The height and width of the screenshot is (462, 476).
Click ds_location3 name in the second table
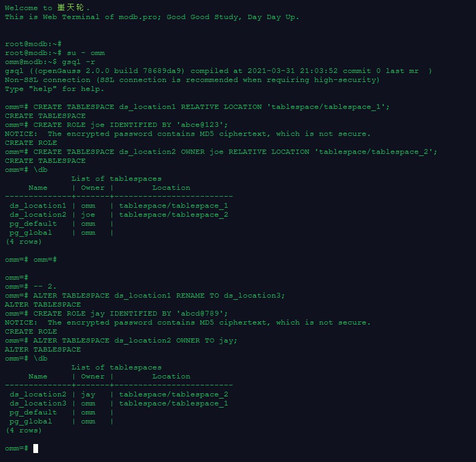click(x=38, y=403)
